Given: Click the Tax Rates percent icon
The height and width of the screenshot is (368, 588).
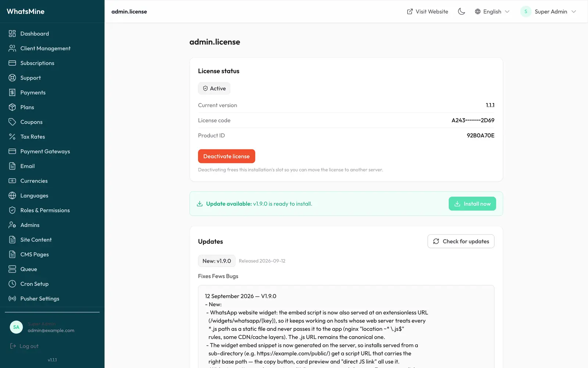Looking at the screenshot, I should point(12,137).
